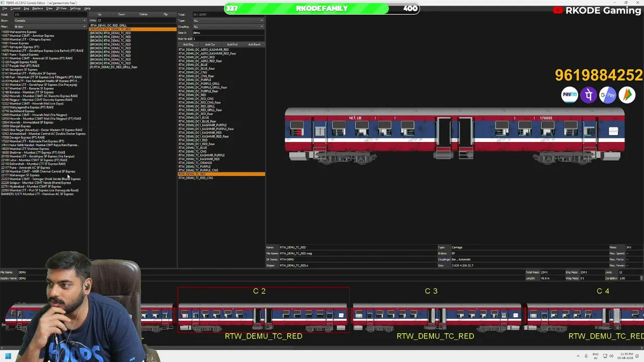Click the C 4 coach in consist strip
644x362 pixels.
[x=585, y=317]
